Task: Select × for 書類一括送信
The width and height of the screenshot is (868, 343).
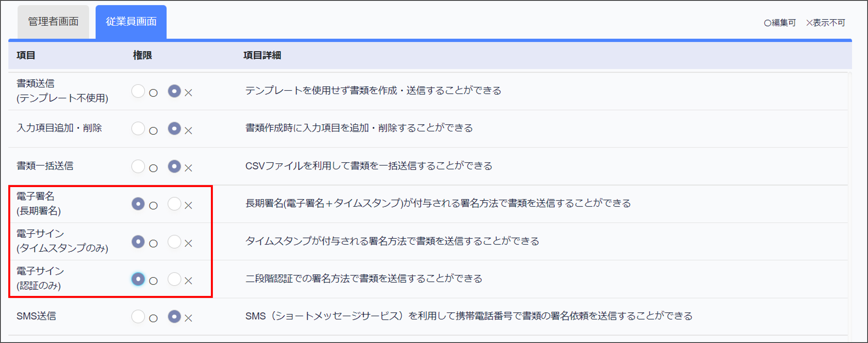Action: (174, 166)
